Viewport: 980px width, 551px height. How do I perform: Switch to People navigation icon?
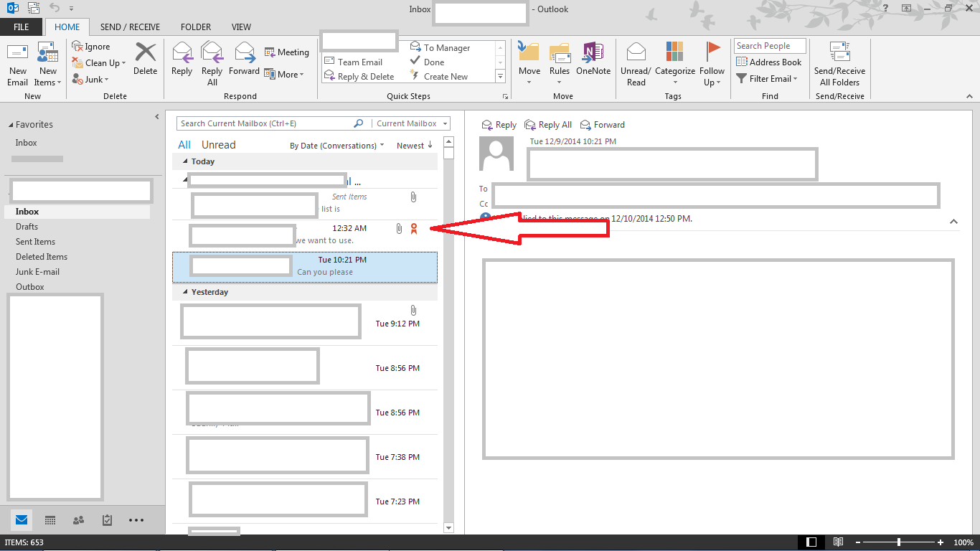click(79, 520)
